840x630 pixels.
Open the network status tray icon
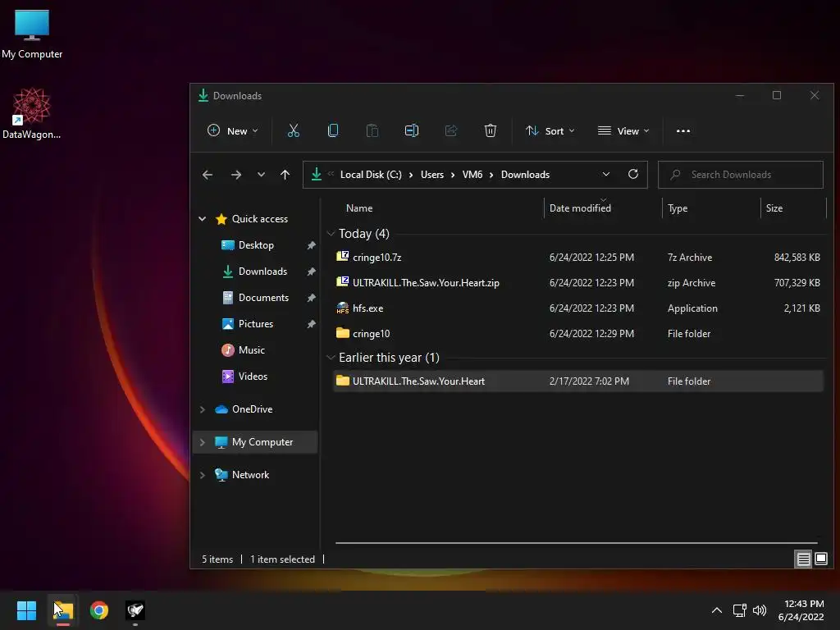point(740,610)
